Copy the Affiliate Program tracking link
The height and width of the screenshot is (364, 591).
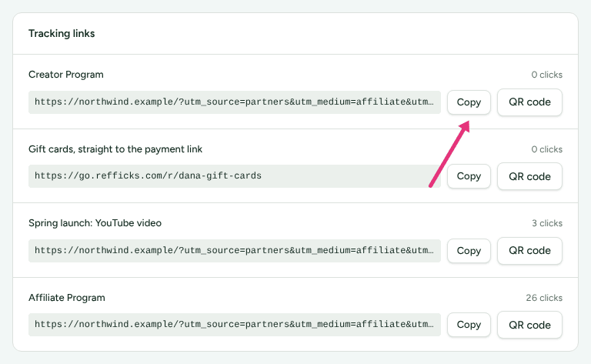pos(469,325)
